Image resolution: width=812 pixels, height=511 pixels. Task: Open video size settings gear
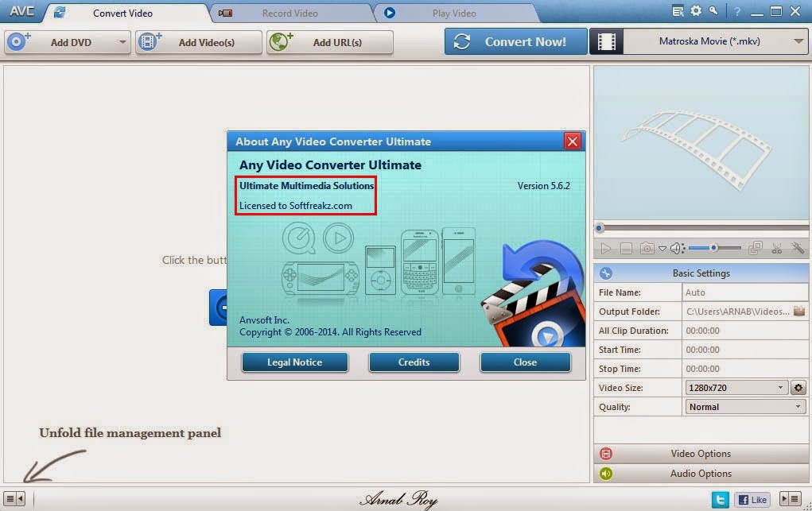pos(798,388)
